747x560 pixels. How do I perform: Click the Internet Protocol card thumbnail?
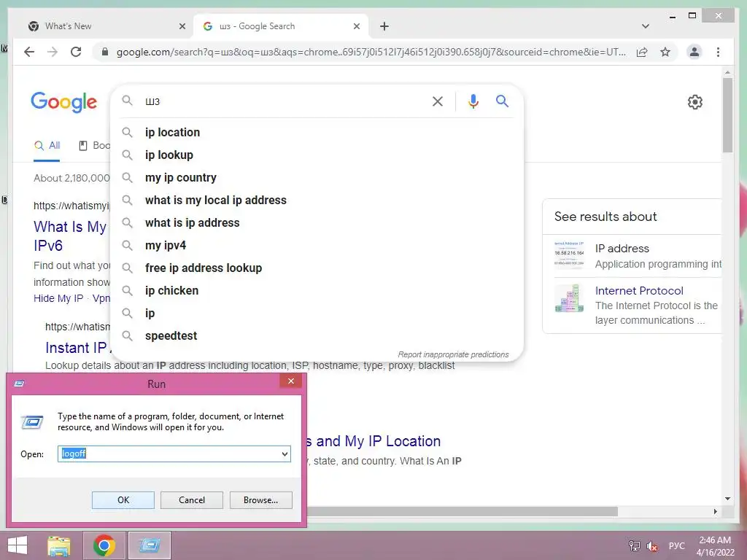coord(569,298)
